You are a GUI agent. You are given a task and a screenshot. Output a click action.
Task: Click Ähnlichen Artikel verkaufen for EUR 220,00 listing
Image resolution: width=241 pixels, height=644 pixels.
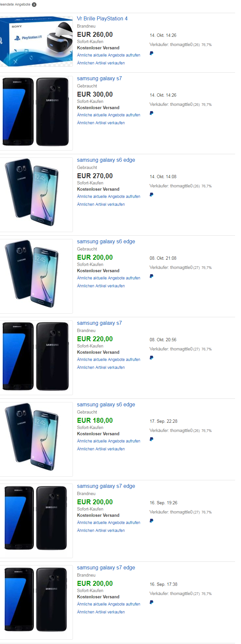pyautogui.click(x=101, y=368)
